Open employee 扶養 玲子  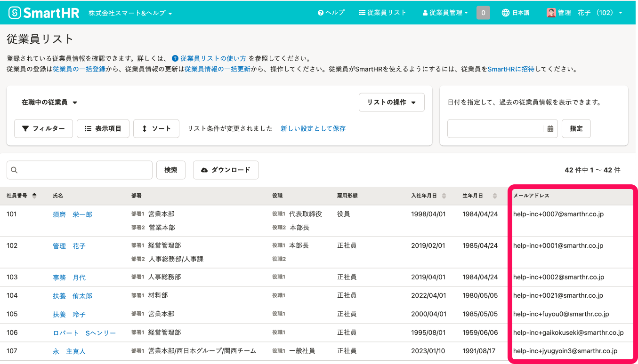[x=69, y=314]
